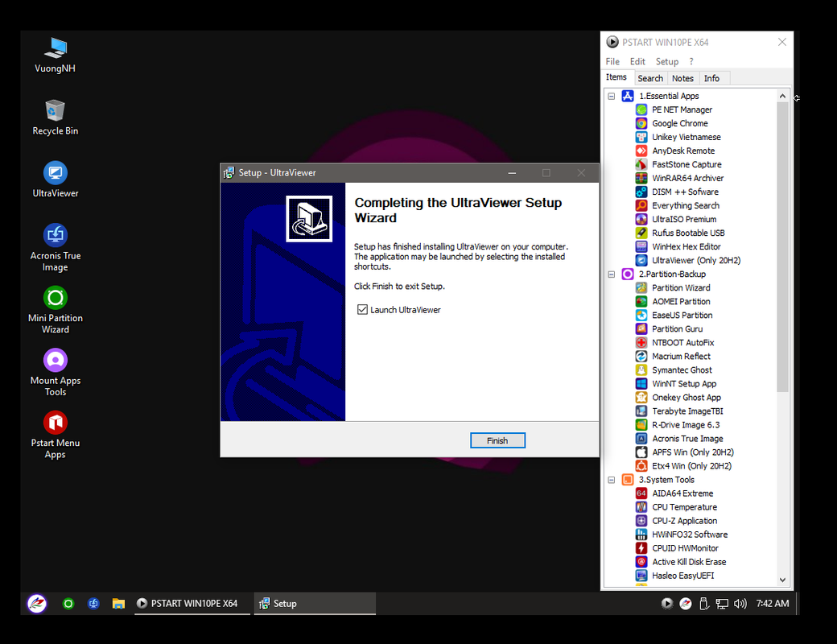Collapse the 1.Essential Apps tree group
Viewport: 837px width, 644px height.
pos(612,96)
